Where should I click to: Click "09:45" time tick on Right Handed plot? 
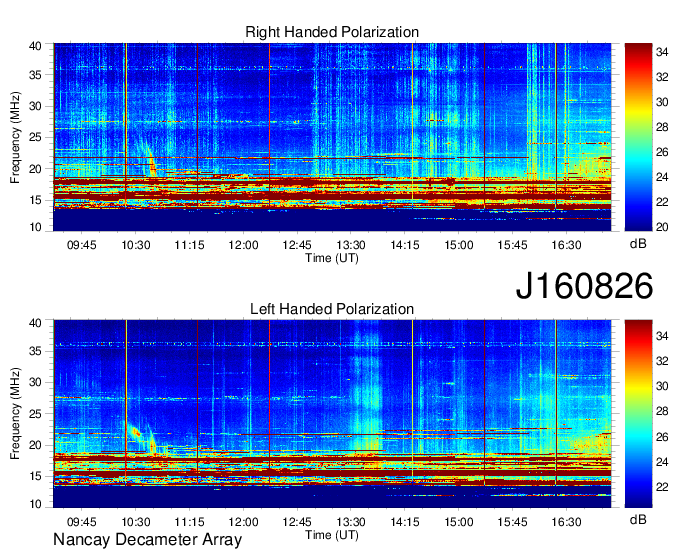pyautogui.click(x=82, y=245)
